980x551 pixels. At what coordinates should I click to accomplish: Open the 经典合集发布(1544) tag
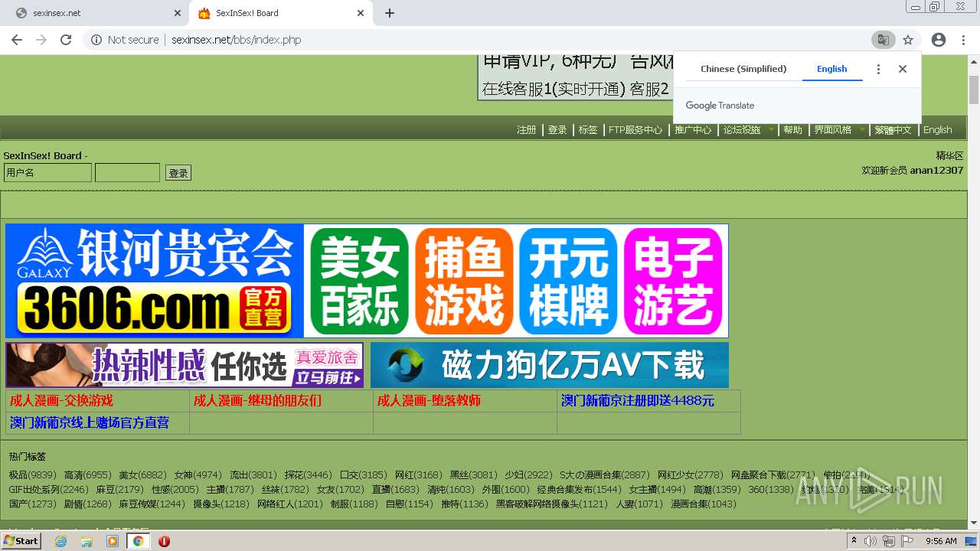579,490
